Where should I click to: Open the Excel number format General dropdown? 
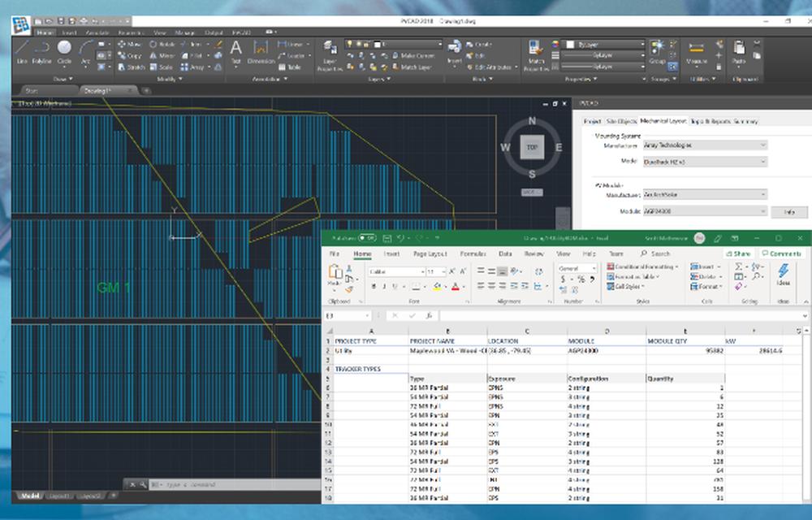click(x=577, y=268)
